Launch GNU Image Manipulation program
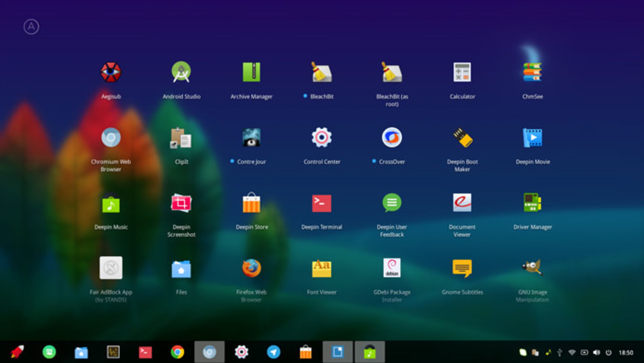 click(x=532, y=269)
